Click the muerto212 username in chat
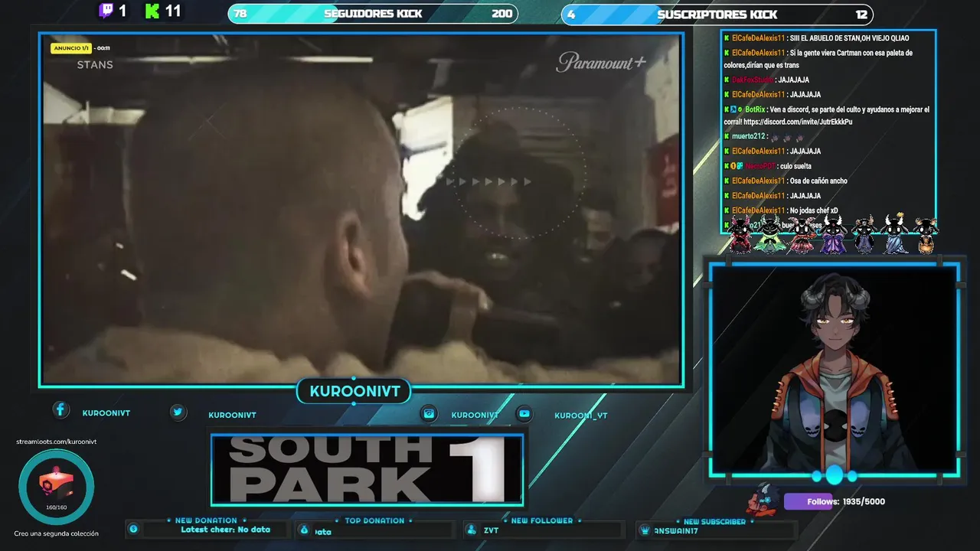 tap(747, 136)
